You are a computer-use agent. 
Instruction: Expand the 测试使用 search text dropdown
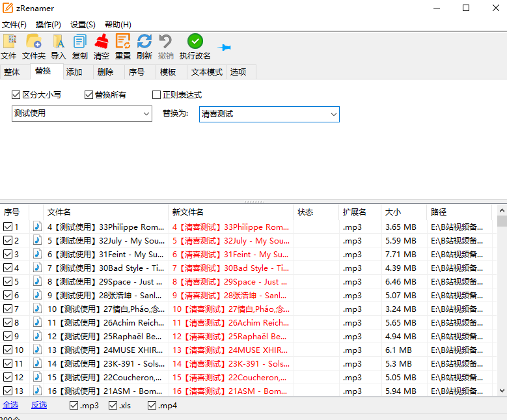point(146,114)
